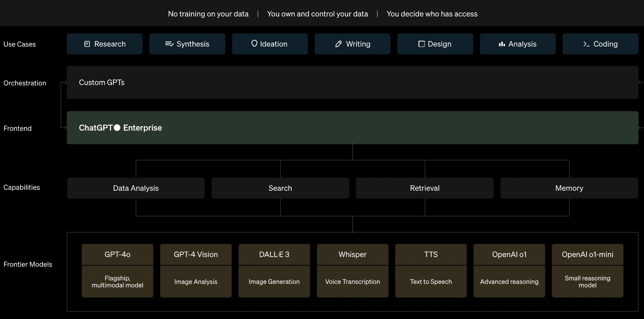Click the 'Capabilities' row label
This screenshot has width=644, height=319.
(22, 187)
